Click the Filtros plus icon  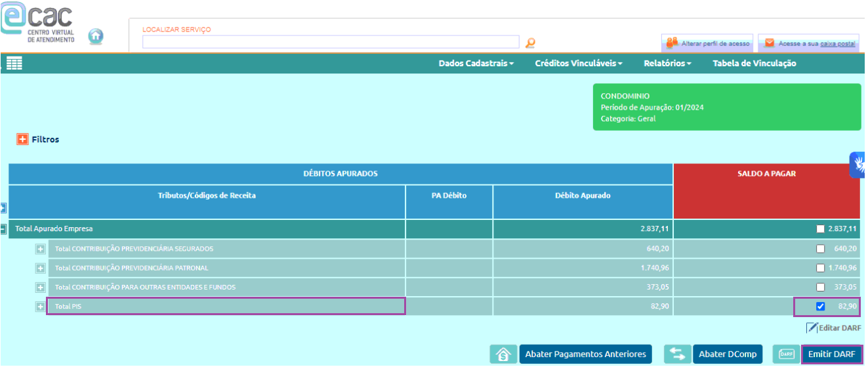pos(22,139)
